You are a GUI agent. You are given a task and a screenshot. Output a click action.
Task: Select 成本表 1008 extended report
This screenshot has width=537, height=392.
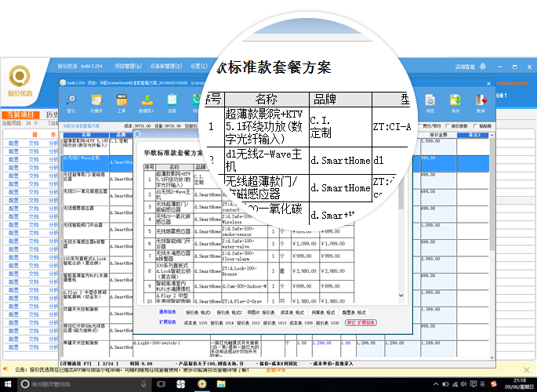click(x=301, y=323)
